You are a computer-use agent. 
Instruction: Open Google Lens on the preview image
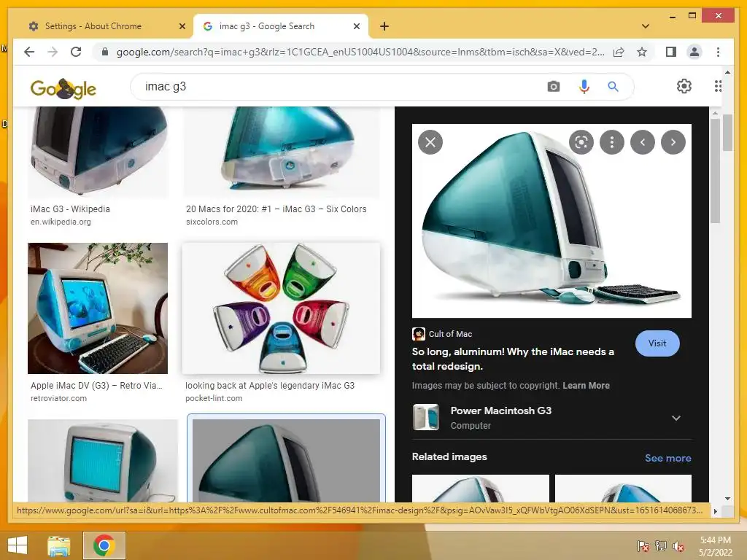[x=581, y=142]
